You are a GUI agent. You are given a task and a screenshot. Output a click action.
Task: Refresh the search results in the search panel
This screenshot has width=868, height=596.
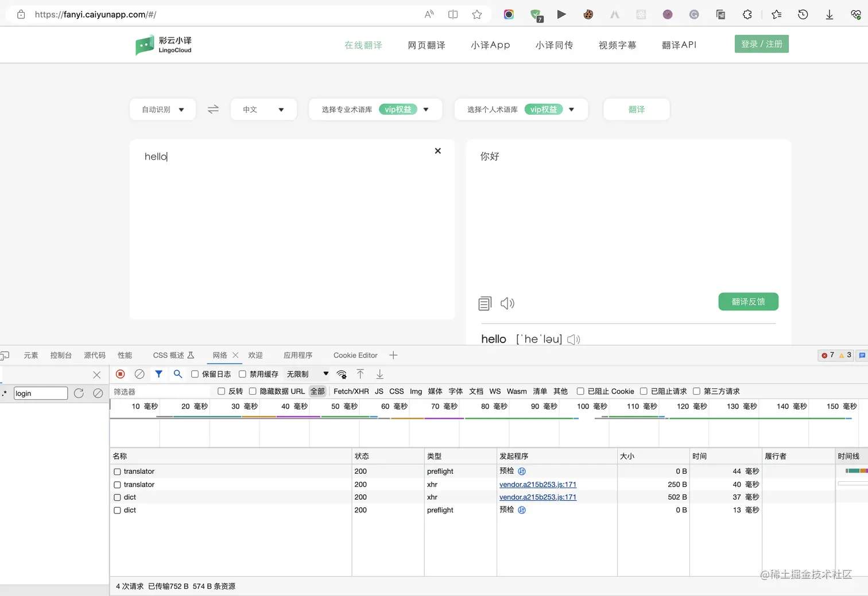tap(79, 393)
